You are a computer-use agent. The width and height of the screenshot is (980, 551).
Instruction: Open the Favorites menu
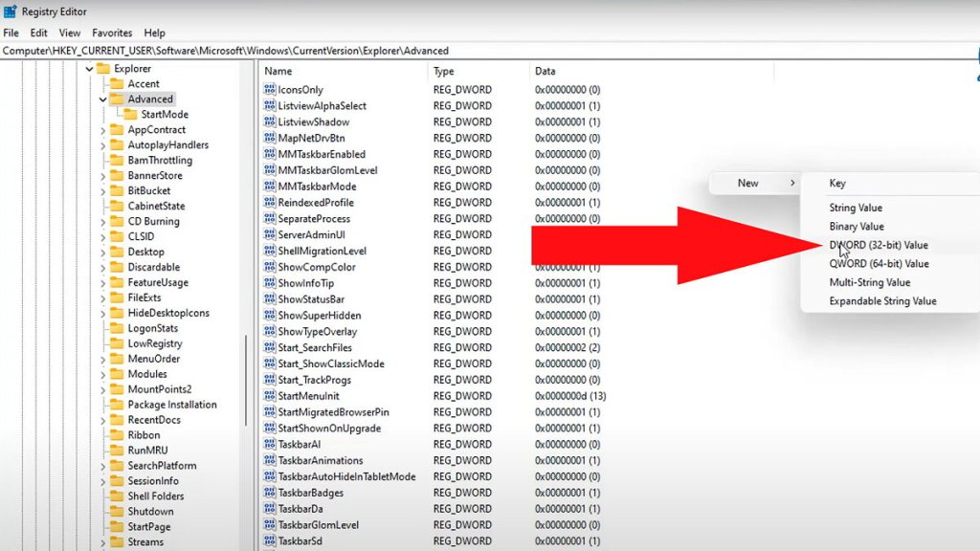[112, 33]
